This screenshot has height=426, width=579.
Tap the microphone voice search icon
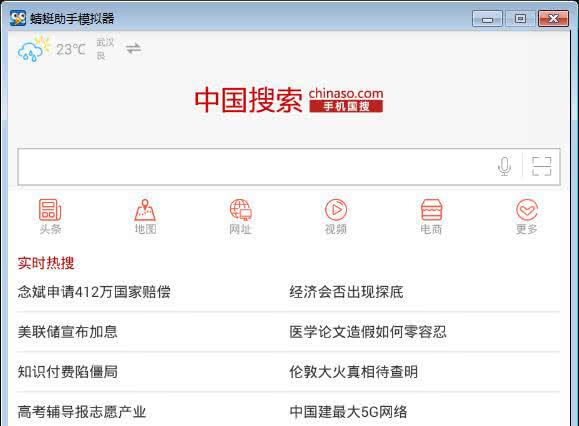(x=504, y=166)
